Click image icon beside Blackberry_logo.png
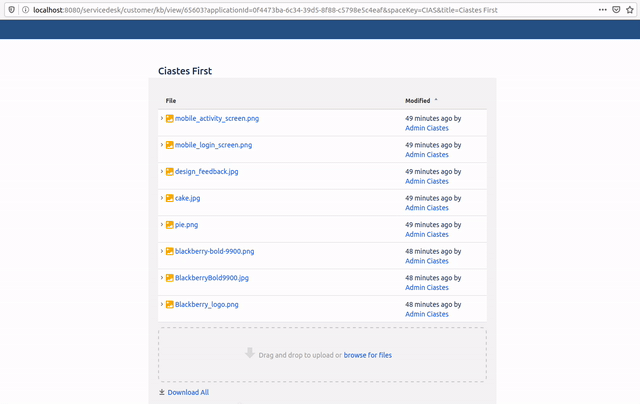640x404 pixels. pos(169,304)
